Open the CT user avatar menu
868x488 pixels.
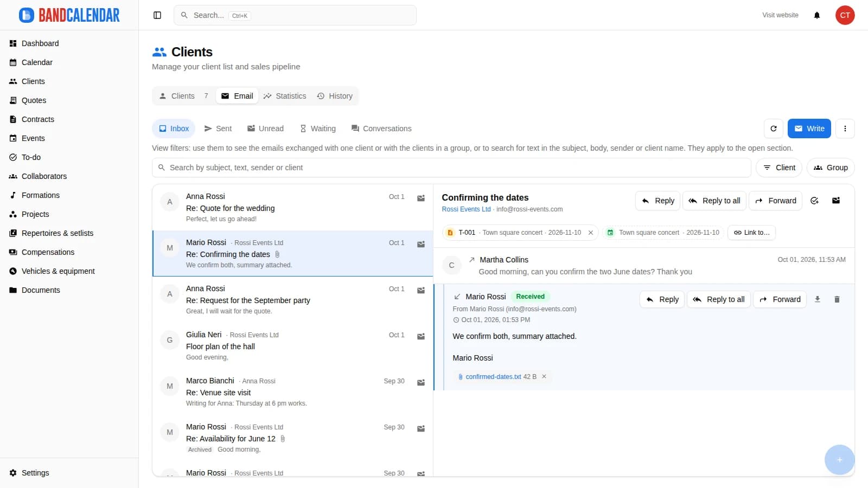click(x=845, y=15)
